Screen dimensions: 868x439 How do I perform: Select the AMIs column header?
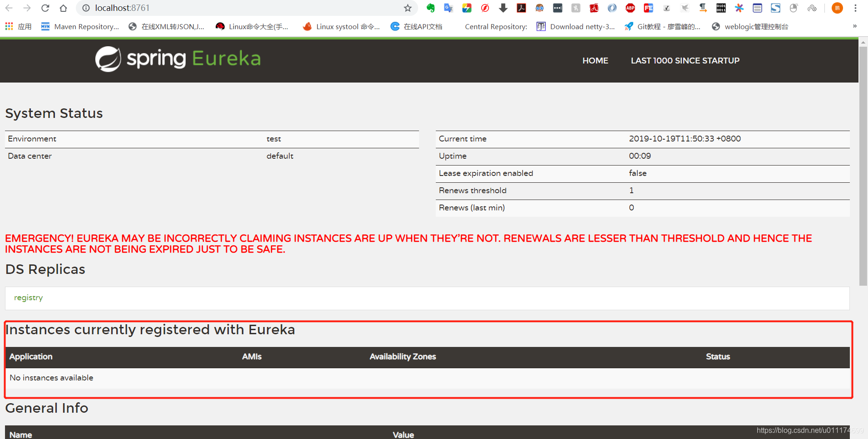[252, 357]
